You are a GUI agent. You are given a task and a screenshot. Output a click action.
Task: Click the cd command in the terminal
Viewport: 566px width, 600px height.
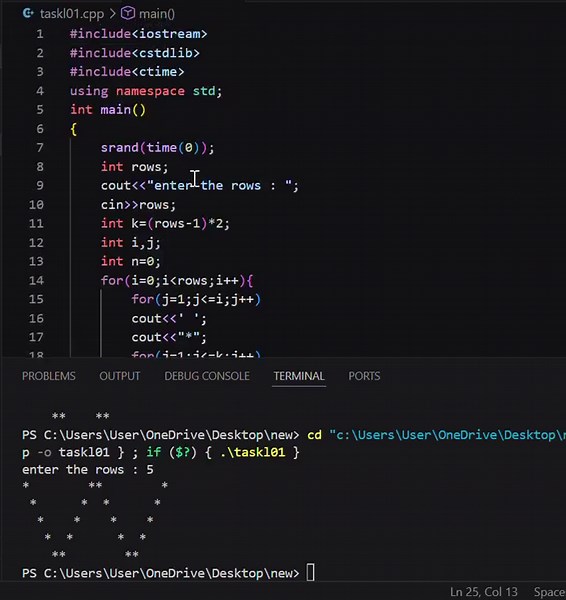coord(314,435)
